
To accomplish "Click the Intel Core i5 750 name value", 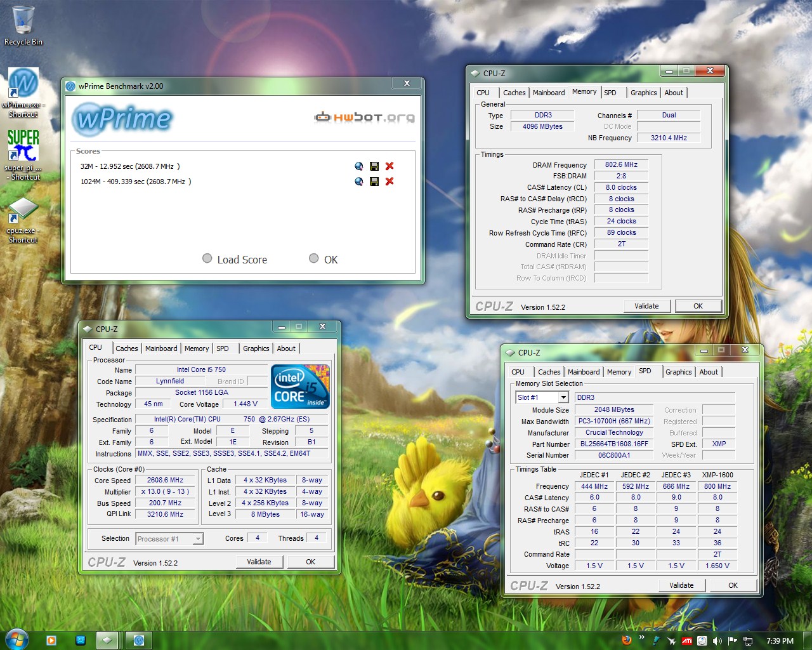I will 201,369.
